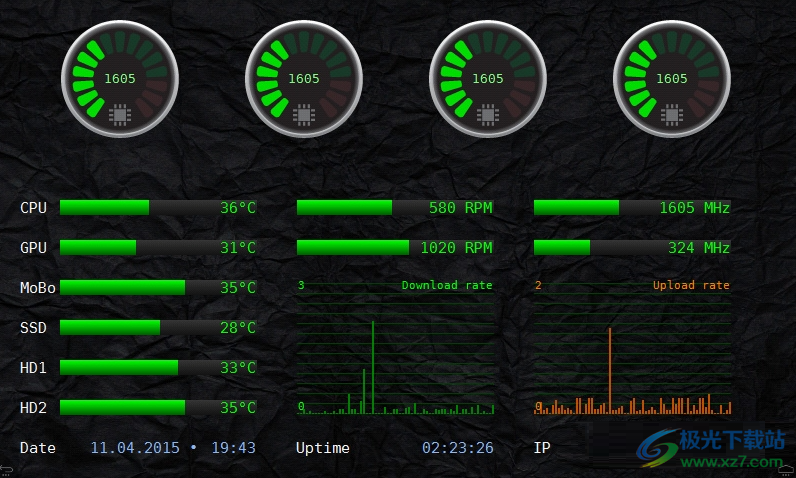Click the chip icon in the leftmost gauge
796x478 pixels.
point(120,115)
